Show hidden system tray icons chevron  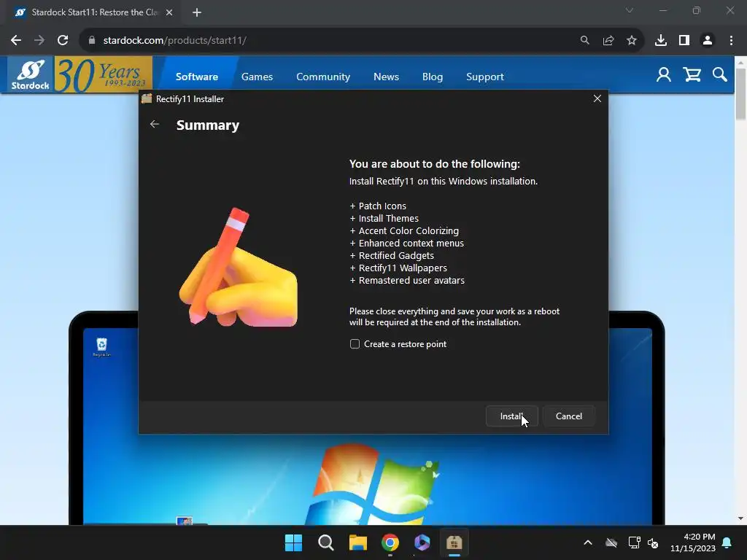click(588, 542)
